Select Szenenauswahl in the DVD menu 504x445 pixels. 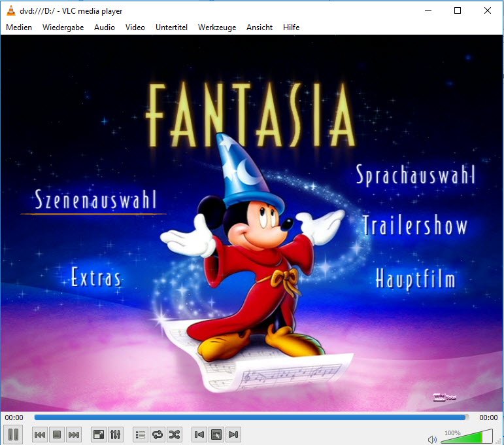pyautogui.click(x=95, y=200)
